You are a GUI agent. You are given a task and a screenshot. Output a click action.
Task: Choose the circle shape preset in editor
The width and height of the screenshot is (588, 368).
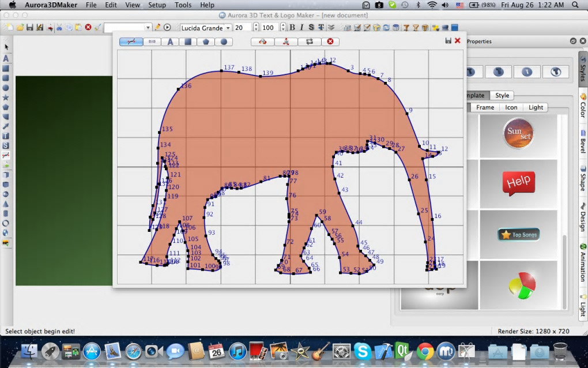coord(224,42)
